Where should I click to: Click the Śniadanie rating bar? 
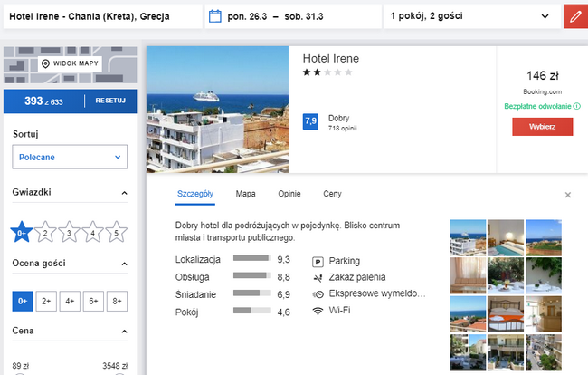click(x=252, y=293)
